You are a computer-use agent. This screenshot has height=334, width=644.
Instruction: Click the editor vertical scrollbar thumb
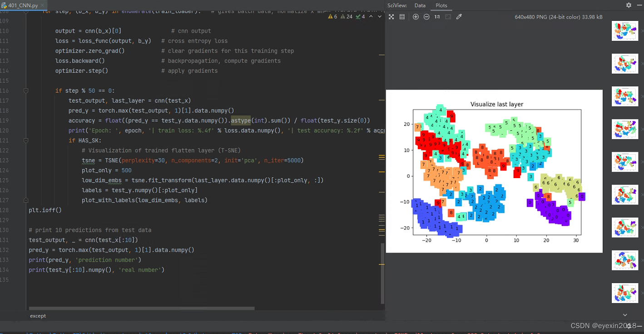pos(383,273)
